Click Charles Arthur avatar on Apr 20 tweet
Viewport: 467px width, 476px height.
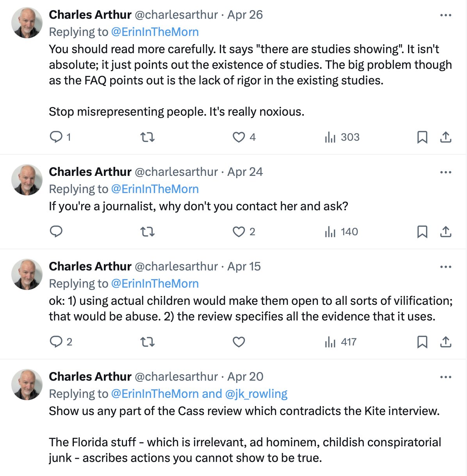coord(27,384)
